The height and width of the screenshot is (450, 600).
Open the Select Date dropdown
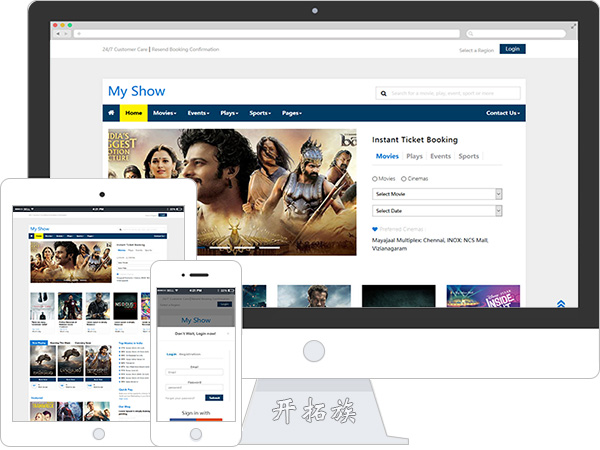(x=437, y=211)
